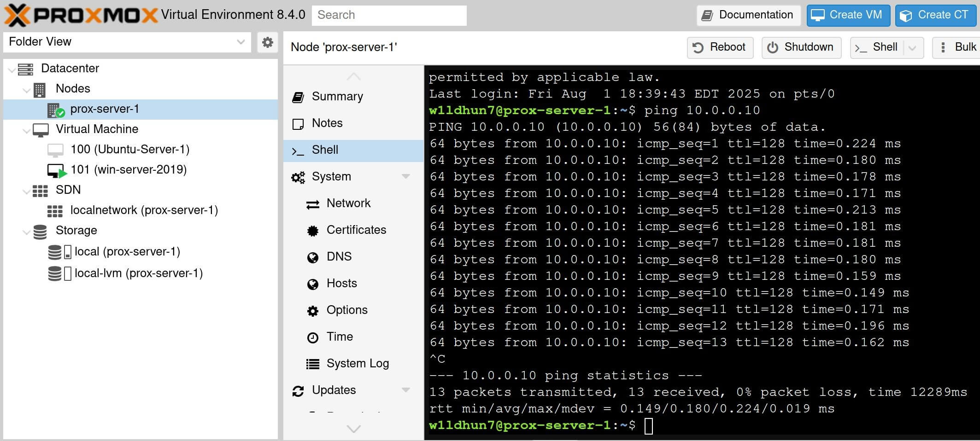Click the Reboot button
The width and height of the screenshot is (980, 441).
tap(720, 48)
